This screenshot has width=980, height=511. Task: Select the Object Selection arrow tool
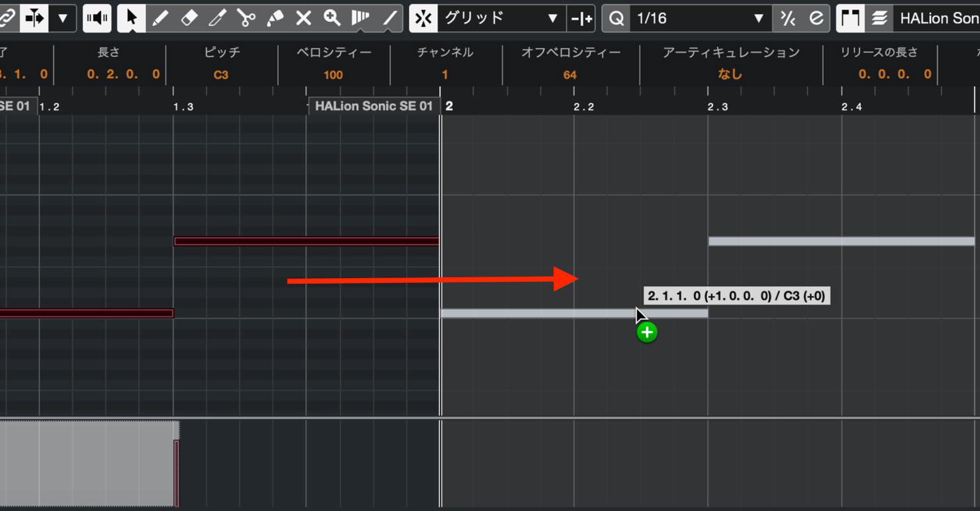(x=132, y=19)
